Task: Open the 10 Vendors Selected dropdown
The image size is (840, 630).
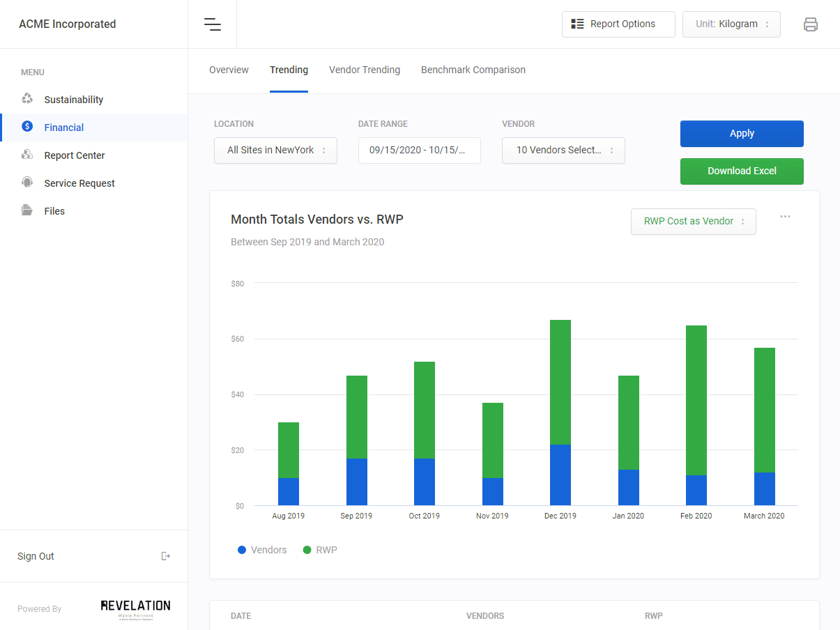Action: 563,151
